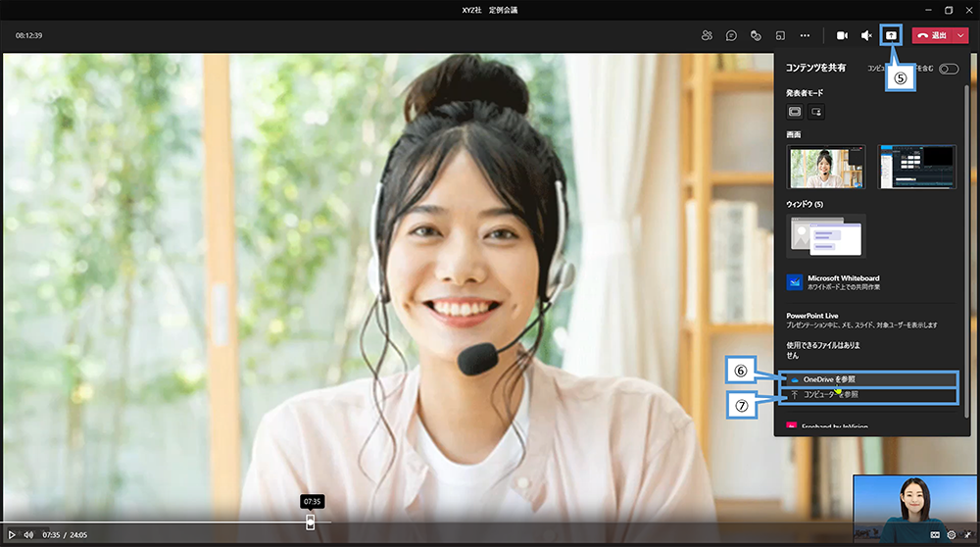Image resolution: width=980 pixels, height=547 pixels.
Task: Toggle the camera icon
Action: tap(842, 35)
